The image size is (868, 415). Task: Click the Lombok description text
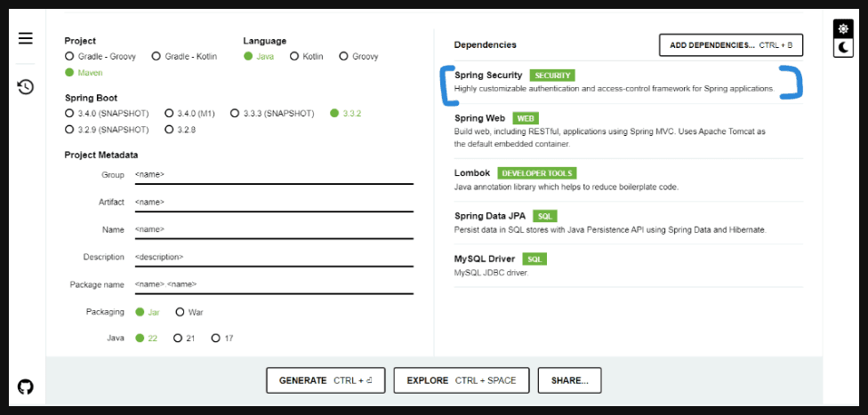coord(567,187)
